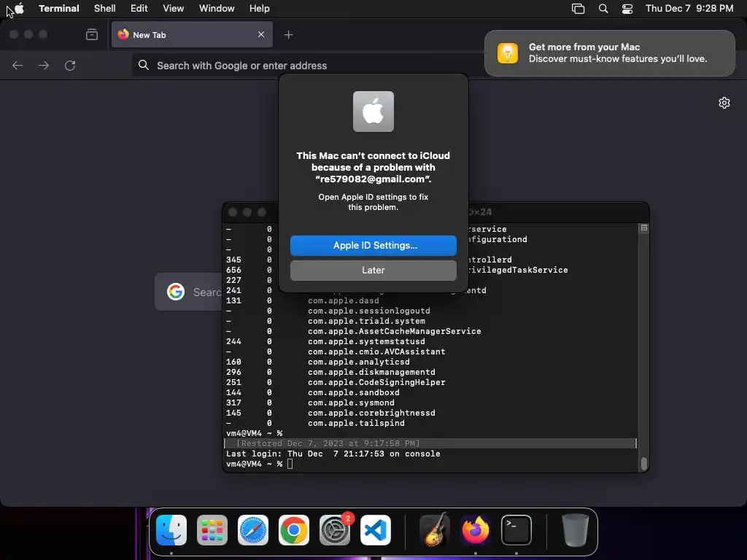Screen dimensions: 747x560
Task: Click the Terminal command prompt line
Action: click(x=260, y=464)
